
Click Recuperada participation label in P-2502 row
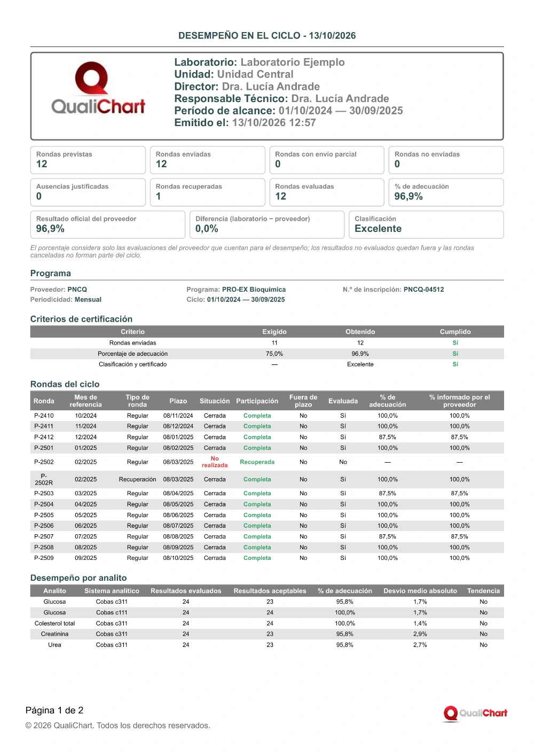[x=257, y=462]
